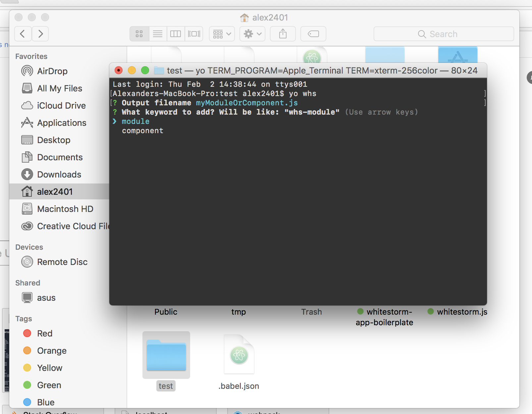The width and height of the screenshot is (532, 414).
Task: Focus the Finder Search field
Action: pyautogui.click(x=444, y=34)
